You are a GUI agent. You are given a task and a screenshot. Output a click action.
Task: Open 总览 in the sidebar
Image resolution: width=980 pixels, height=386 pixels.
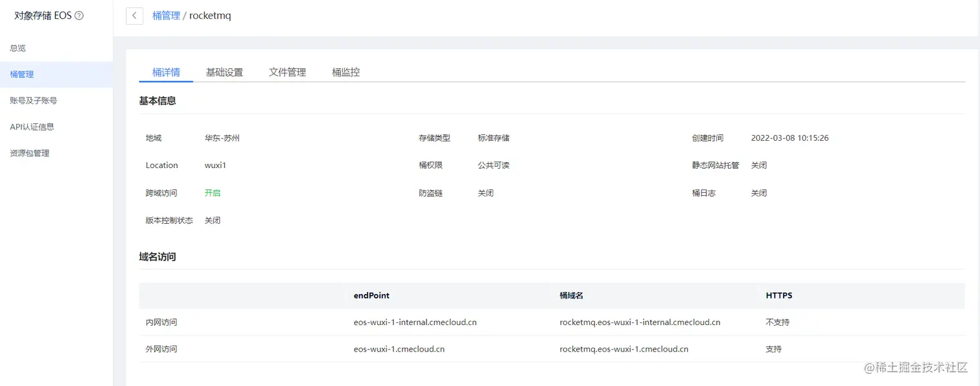18,48
